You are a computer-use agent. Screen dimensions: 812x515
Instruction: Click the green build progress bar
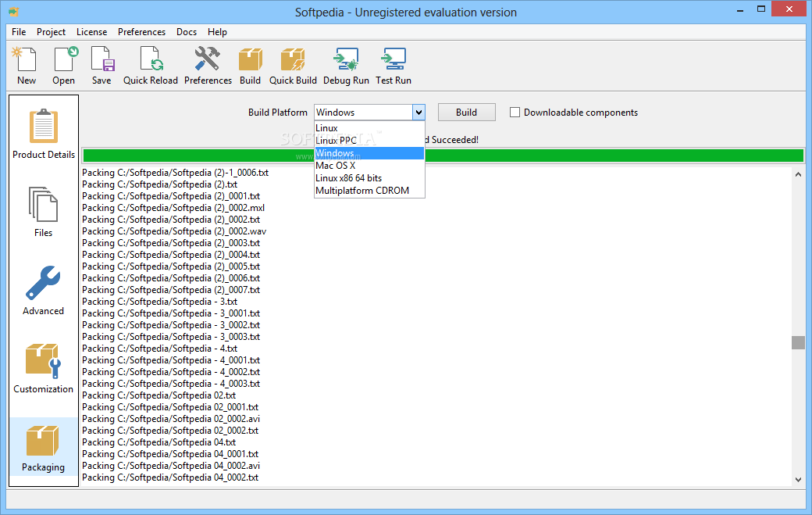(x=443, y=156)
